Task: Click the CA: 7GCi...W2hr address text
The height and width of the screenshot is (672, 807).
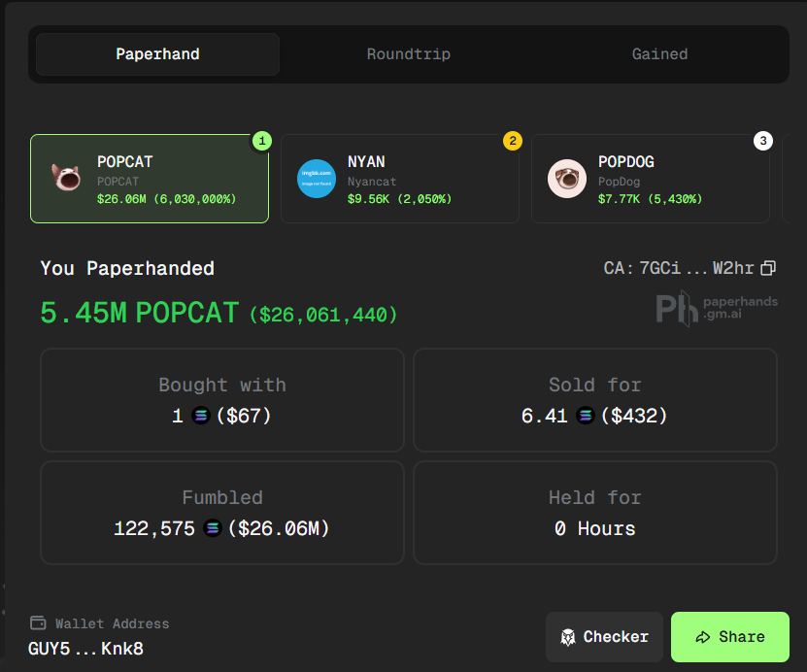Action: 679,268
